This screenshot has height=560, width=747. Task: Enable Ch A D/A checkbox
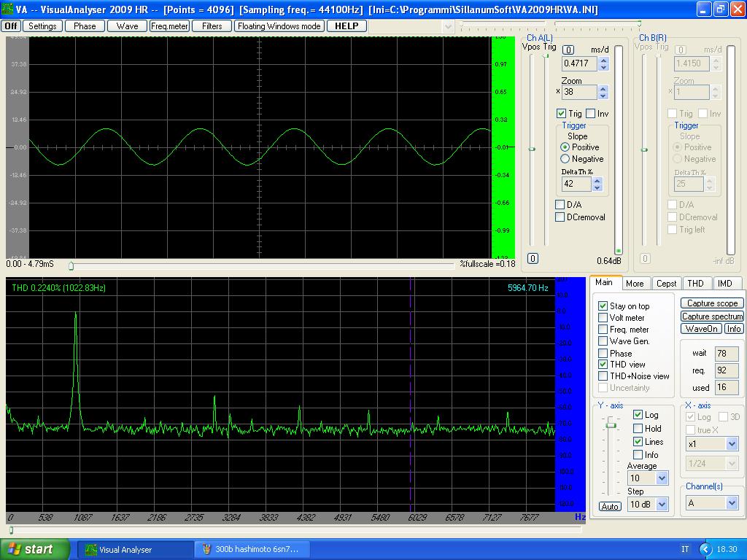pos(560,205)
